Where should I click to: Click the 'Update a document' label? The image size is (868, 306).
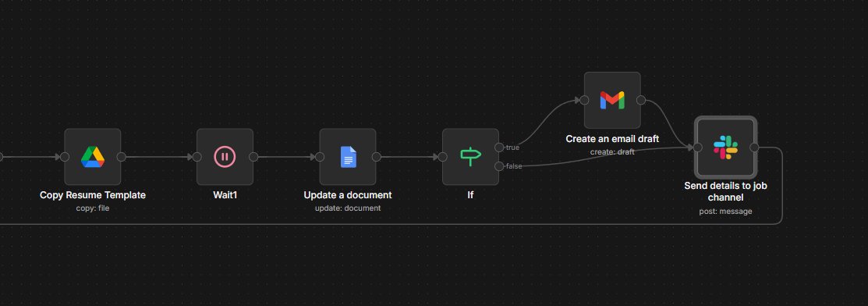(348, 195)
